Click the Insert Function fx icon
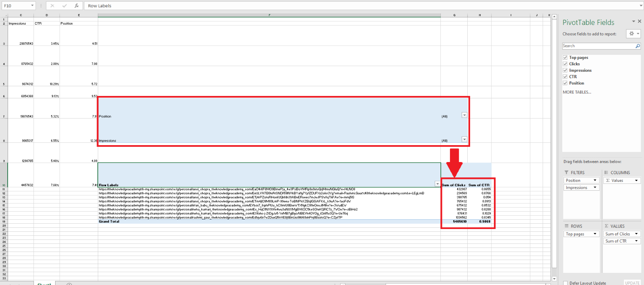This screenshot has height=285, width=644. (x=76, y=6)
